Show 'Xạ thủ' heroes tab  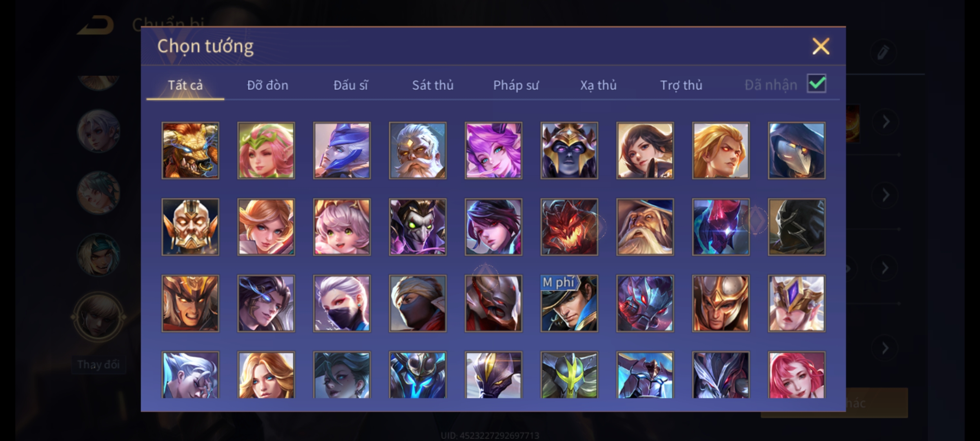pos(598,85)
